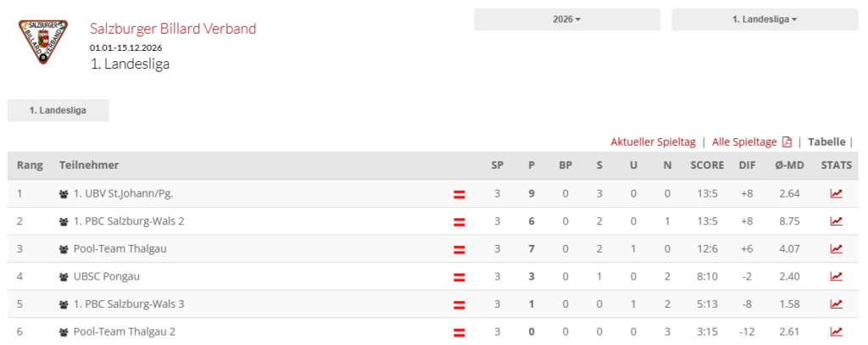
Task: Open stats chart for Pool-Team Thalgau
Action: [836, 249]
